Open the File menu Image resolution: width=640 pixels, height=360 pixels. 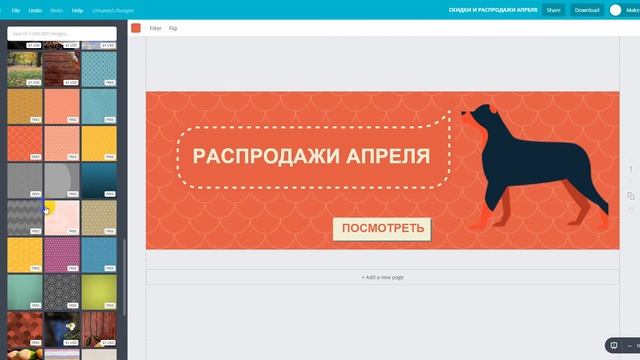pyautogui.click(x=16, y=10)
